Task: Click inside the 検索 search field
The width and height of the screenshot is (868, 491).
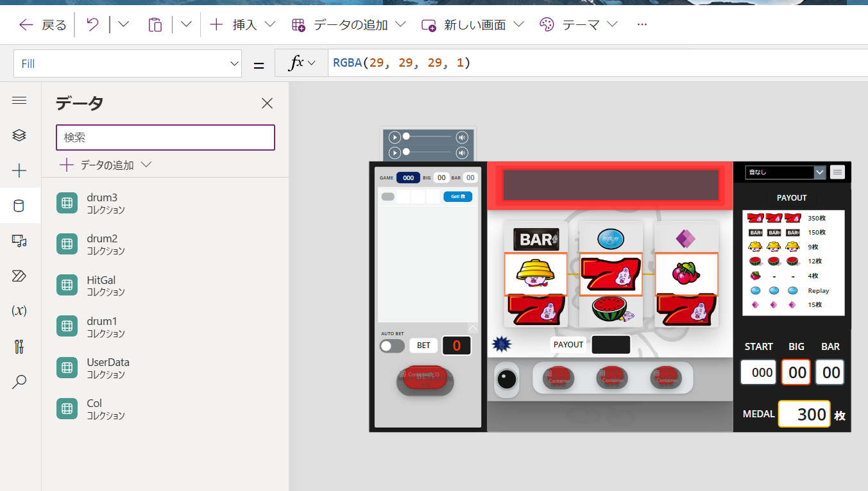Action: click(x=165, y=137)
